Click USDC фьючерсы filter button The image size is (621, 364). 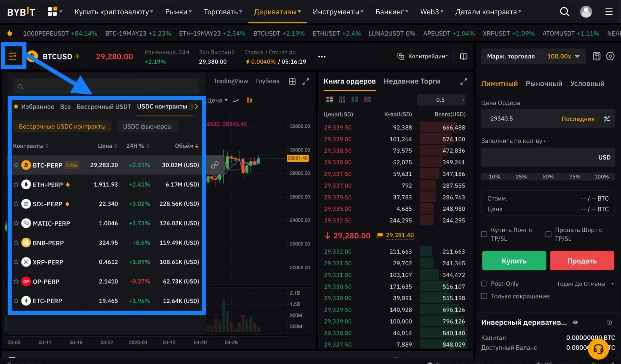(147, 126)
